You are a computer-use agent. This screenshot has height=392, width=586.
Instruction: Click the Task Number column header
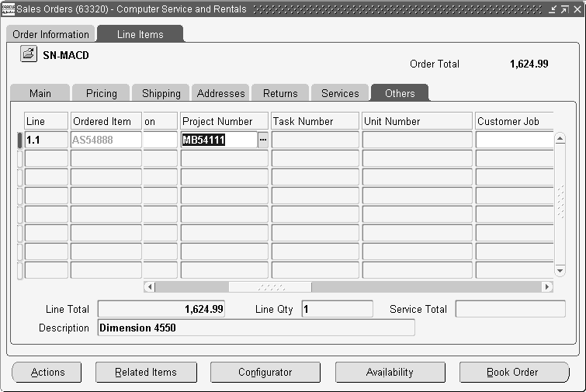coord(315,121)
